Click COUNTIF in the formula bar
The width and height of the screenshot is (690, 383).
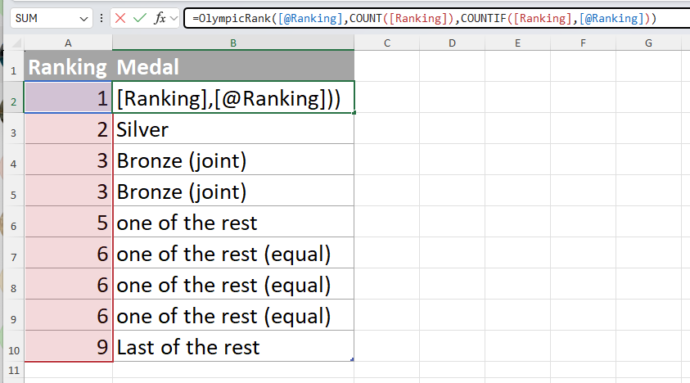tap(483, 18)
